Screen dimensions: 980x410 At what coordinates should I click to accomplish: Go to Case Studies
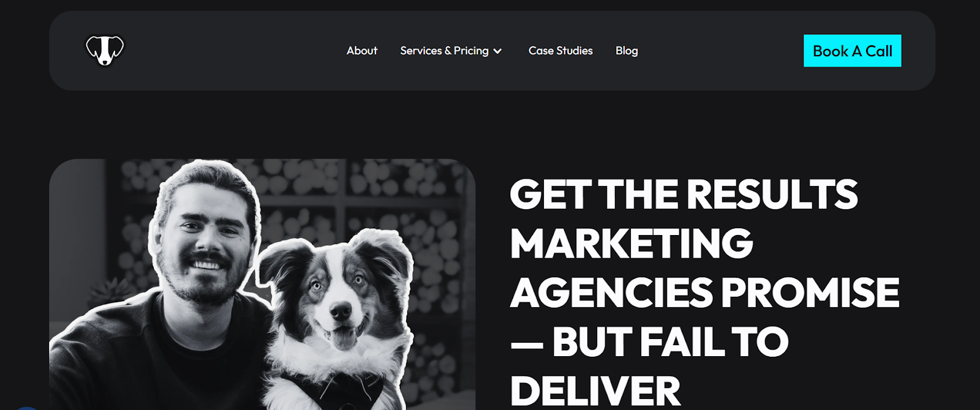[x=560, y=51]
